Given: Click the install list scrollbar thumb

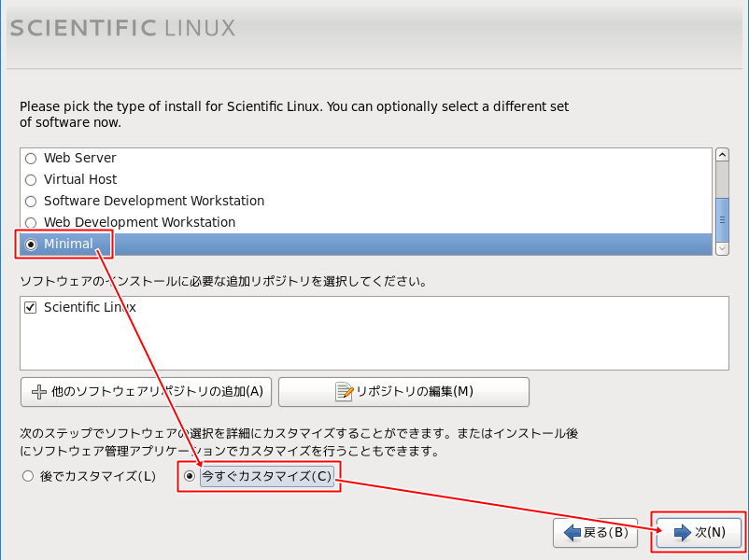Looking at the screenshot, I should [722, 220].
